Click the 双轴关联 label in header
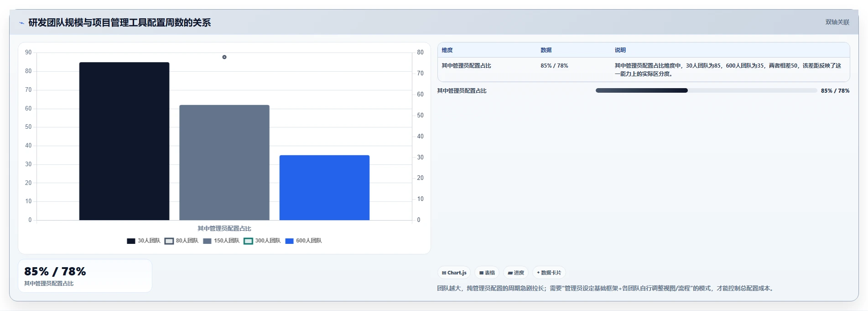The width and height of the screenshot is (868, 311). pos(837,22)
